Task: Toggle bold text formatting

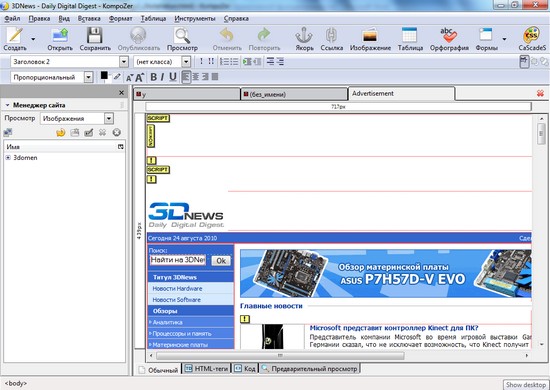Action: pos(153,77)
